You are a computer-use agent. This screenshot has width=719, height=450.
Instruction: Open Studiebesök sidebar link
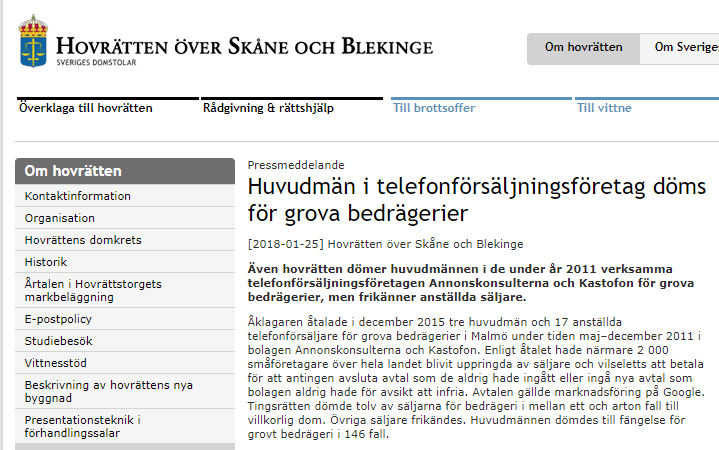click(x=125, y=341)
